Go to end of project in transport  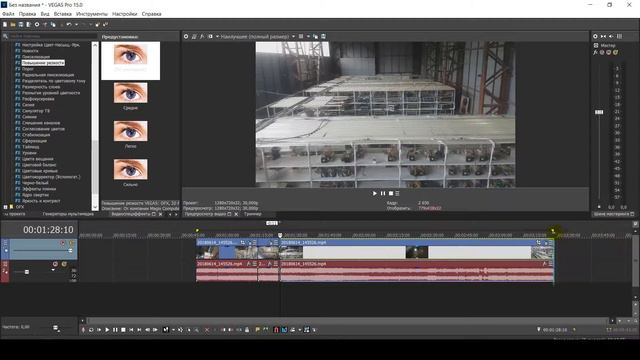pyautogui.click(x=139, y=330)
